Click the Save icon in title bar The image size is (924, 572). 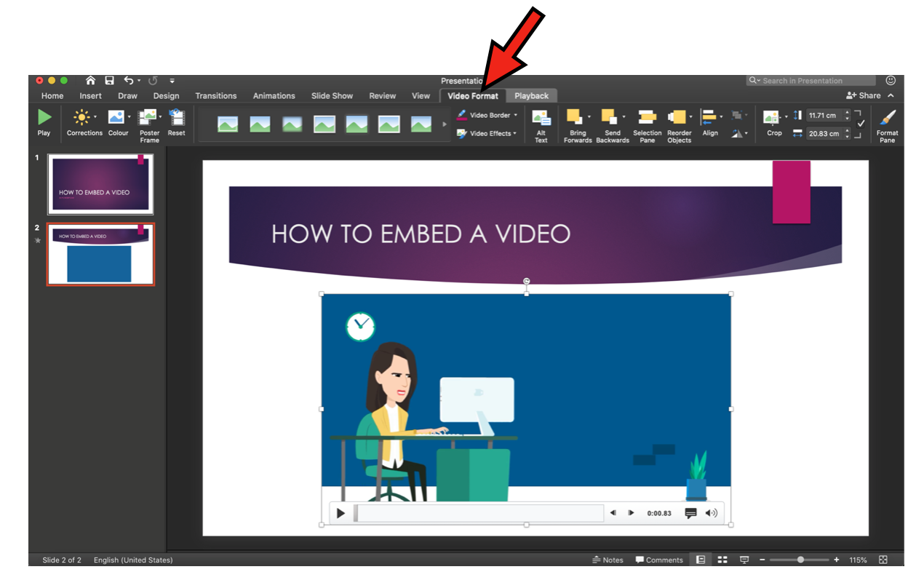(109, 81)
